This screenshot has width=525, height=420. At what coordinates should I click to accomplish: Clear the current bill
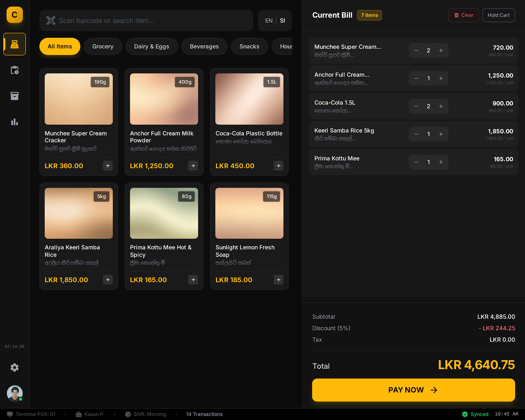[x=463, y=15]
